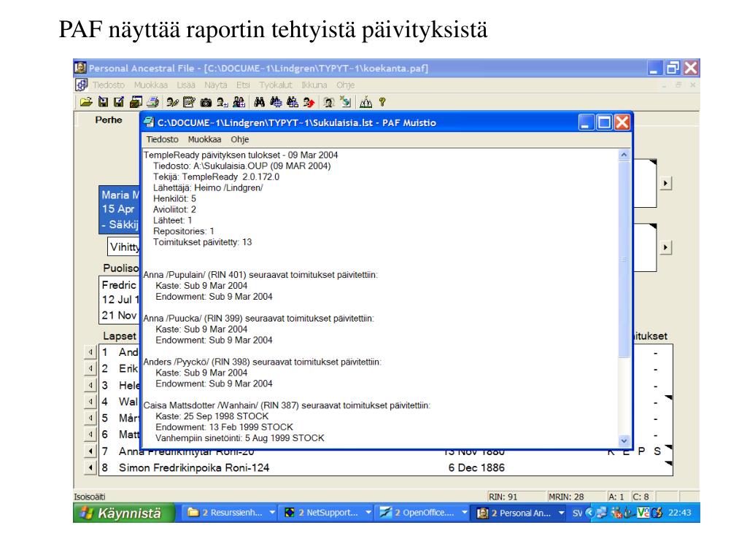Viewport: 747px width, 560px height.
Task: Click the scroll up arrow in PAF Muistio
Action: [624, 155]
